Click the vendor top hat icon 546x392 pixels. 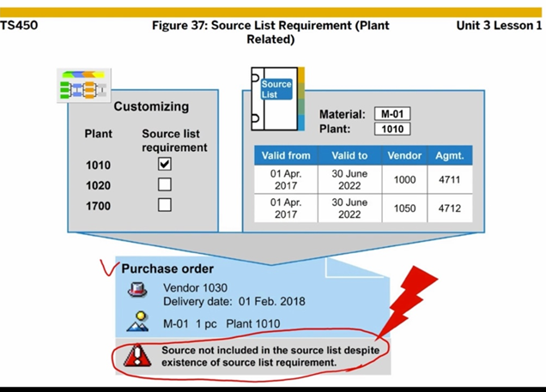pos(137,289)
